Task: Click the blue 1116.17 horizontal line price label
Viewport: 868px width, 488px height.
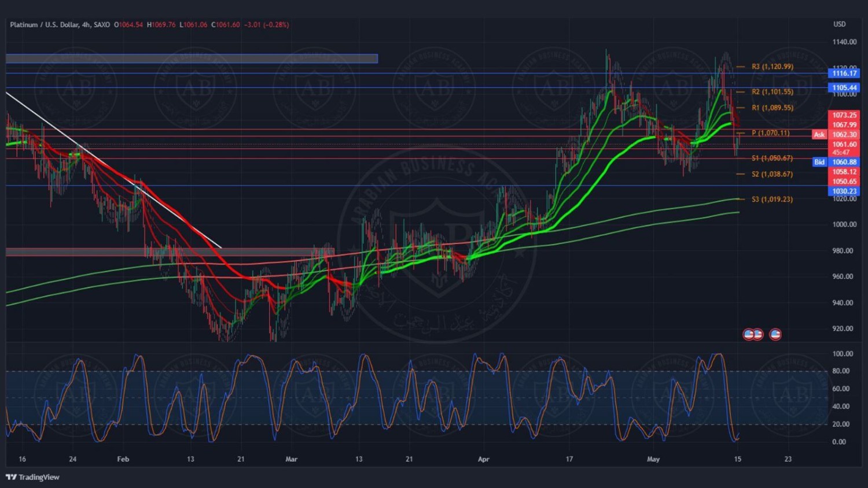Action: click(x=844, y=73)
